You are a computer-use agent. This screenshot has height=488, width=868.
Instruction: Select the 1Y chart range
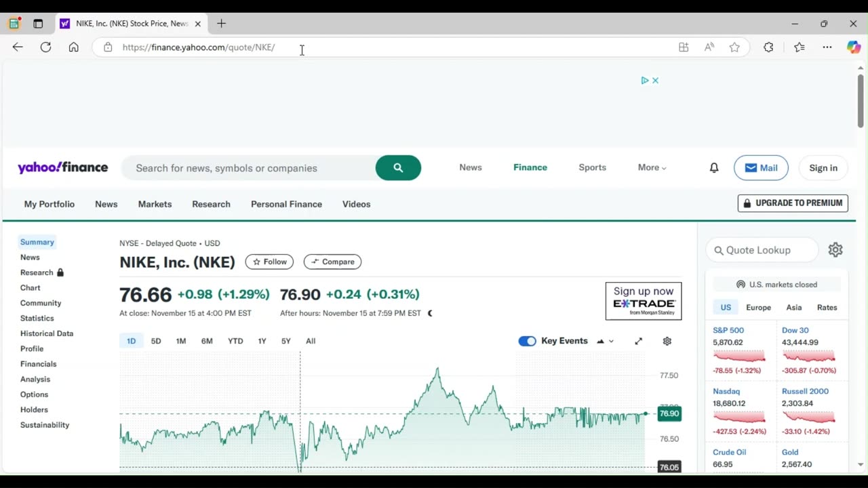[262, 341]
